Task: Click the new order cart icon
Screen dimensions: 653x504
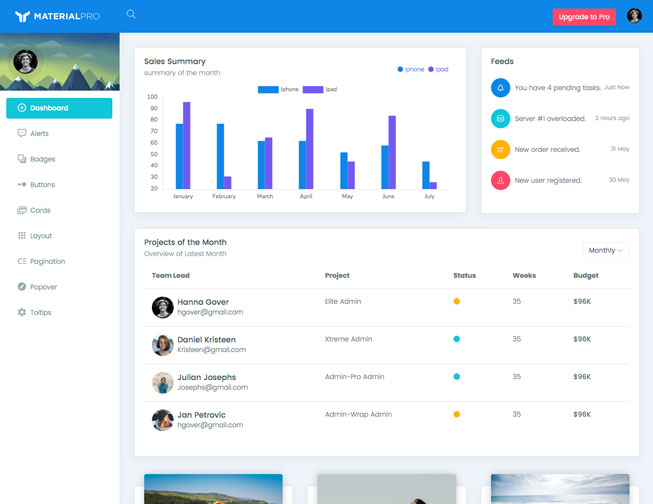Action: click(500, 149)
